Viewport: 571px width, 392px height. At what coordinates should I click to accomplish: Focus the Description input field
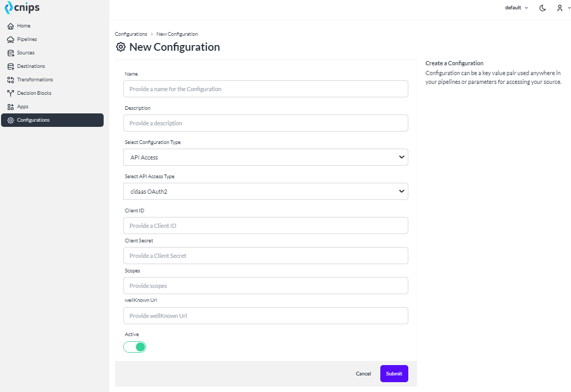pos(265,123)
